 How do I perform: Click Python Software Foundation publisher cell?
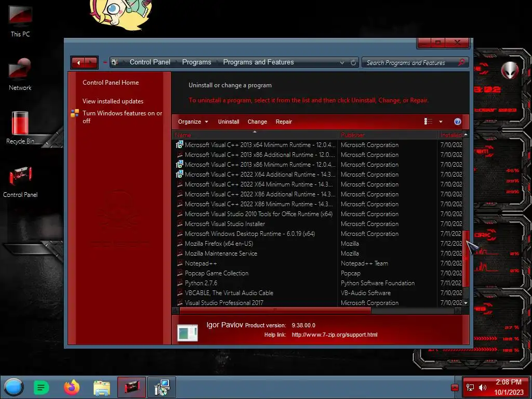pos(378,283)
